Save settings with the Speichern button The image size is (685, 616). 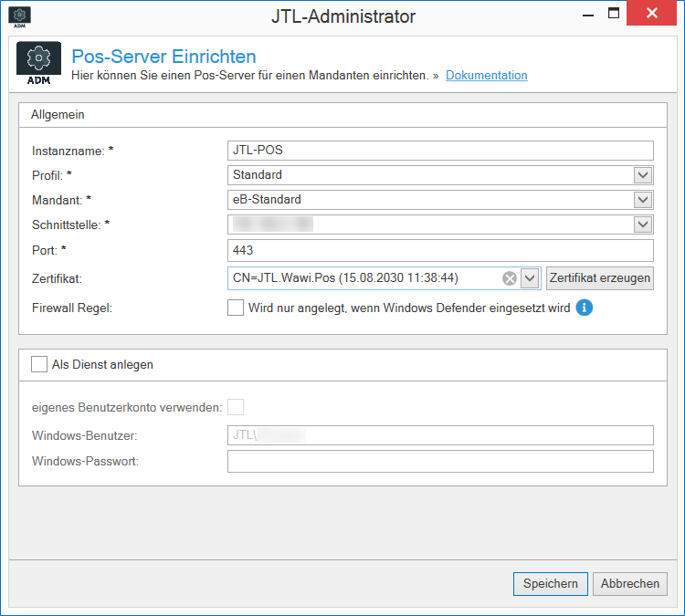(x=550, y=584)
